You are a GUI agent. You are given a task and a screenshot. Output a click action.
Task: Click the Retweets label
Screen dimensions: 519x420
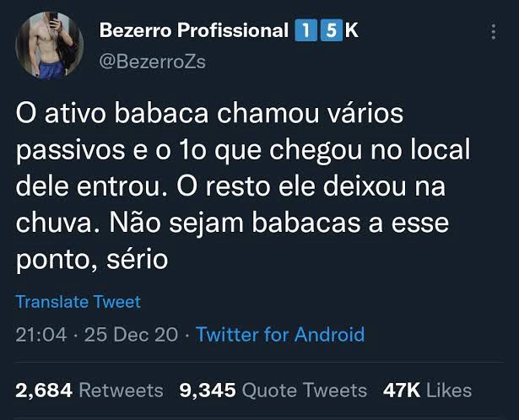(122, 390)
